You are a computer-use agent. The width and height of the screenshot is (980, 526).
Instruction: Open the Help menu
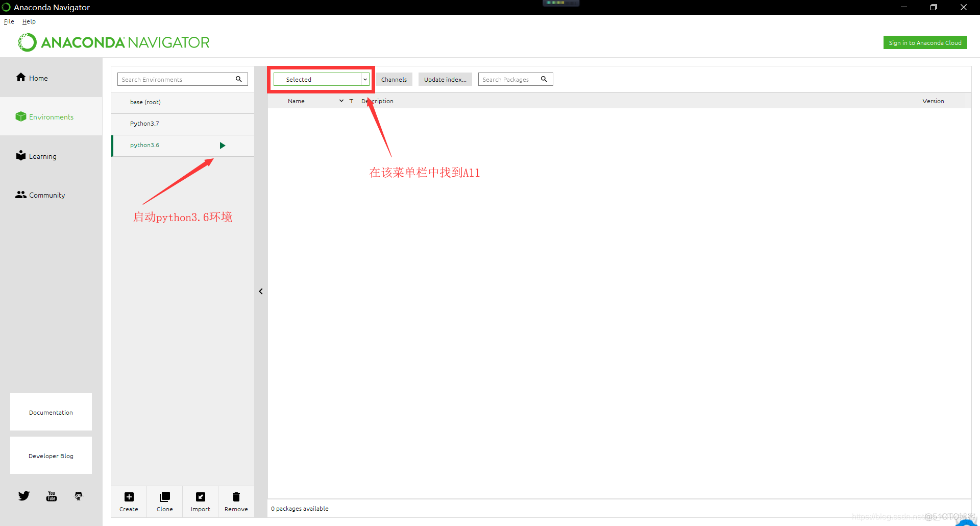(x=29, y=21)
